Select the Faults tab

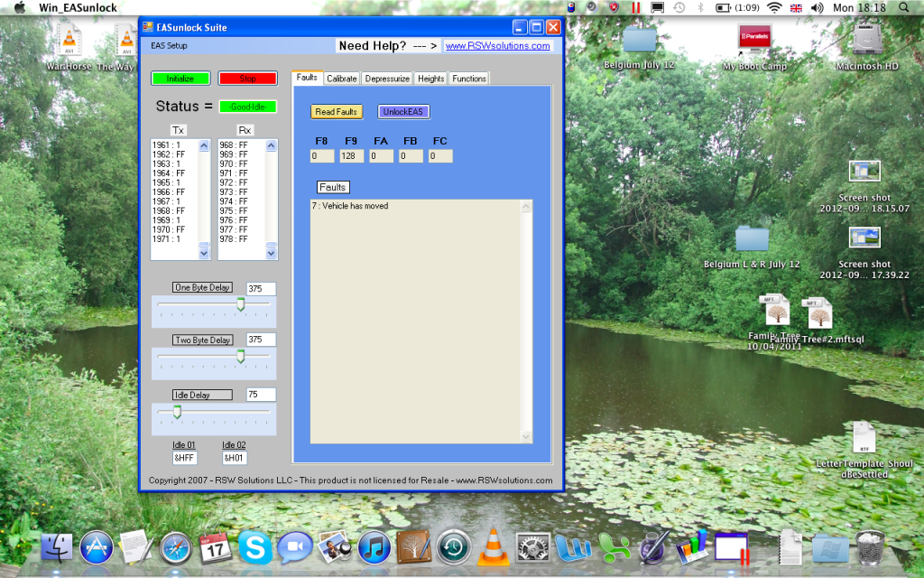[307, 78]
